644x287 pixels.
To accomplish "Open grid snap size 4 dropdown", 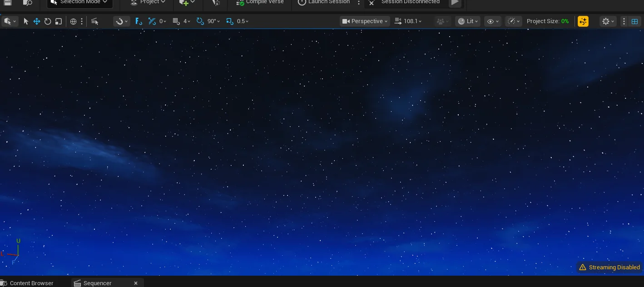I will pos(187,21).
